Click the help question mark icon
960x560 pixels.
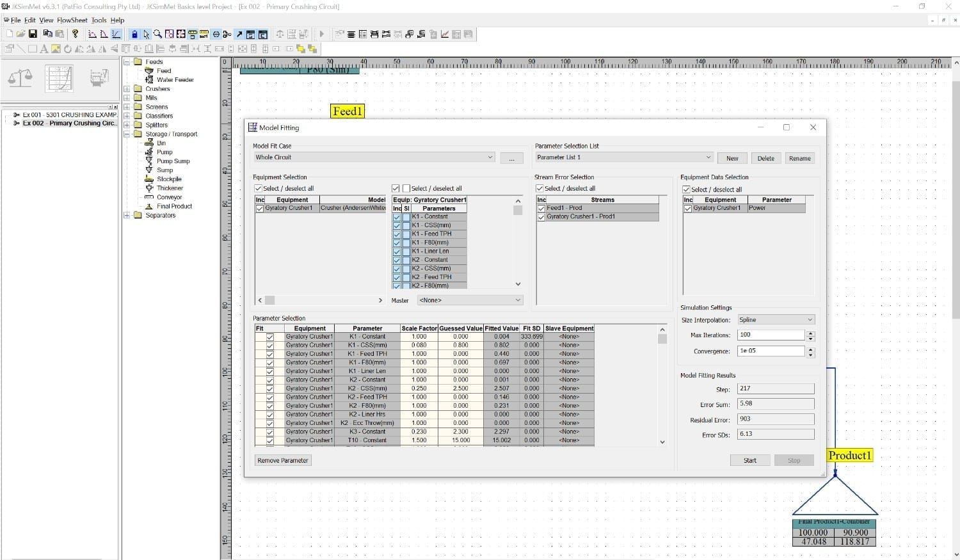pos(75,34)
